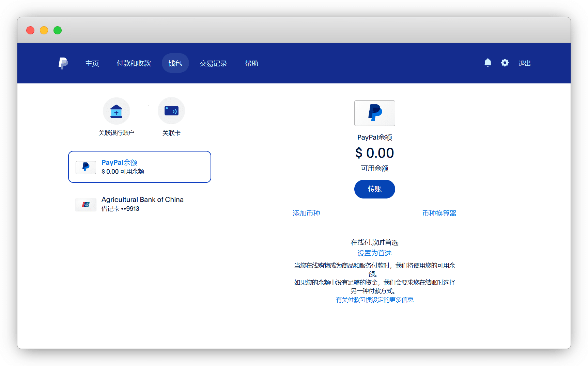This screenshot has width=588, height=366.
Task: Open account settings gear icon
Action: [505, 63]
